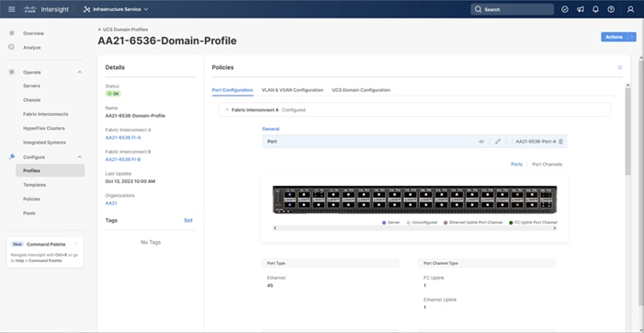The image size is (644, 333).
Task: Open the Actions dropdown arrow
Action: 632,37
